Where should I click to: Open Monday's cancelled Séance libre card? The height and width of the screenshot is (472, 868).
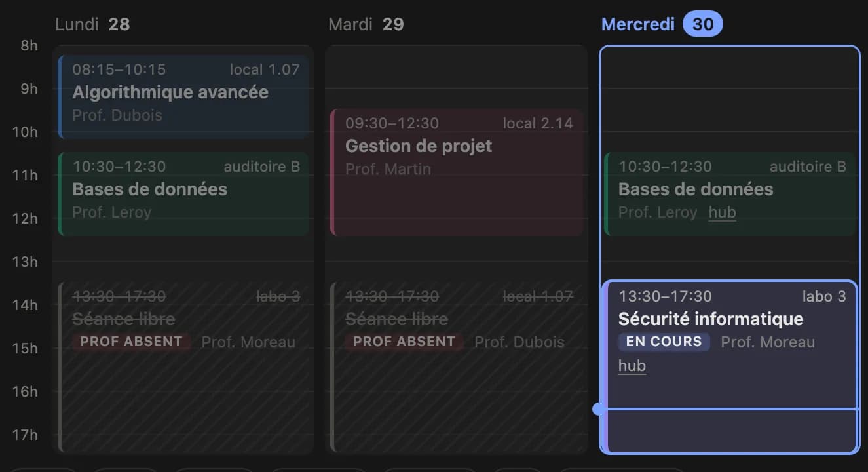click(183, 367)
